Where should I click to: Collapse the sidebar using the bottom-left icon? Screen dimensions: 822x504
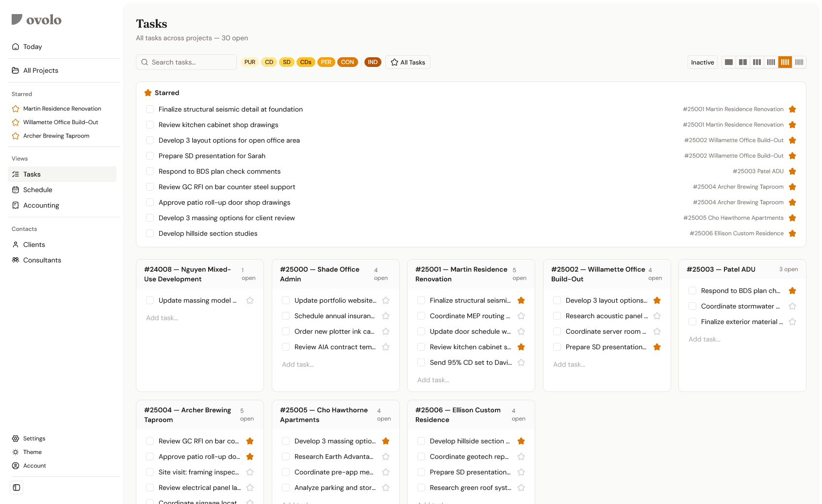(16, 488)
